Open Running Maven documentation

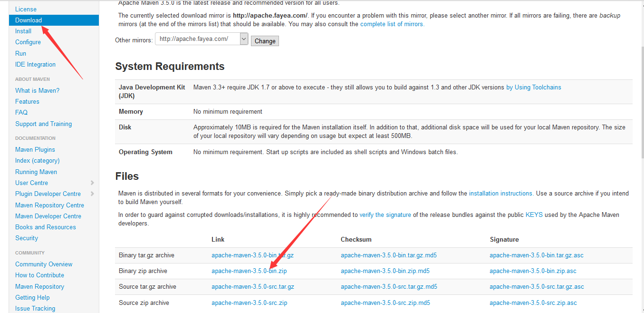[36, 172]
